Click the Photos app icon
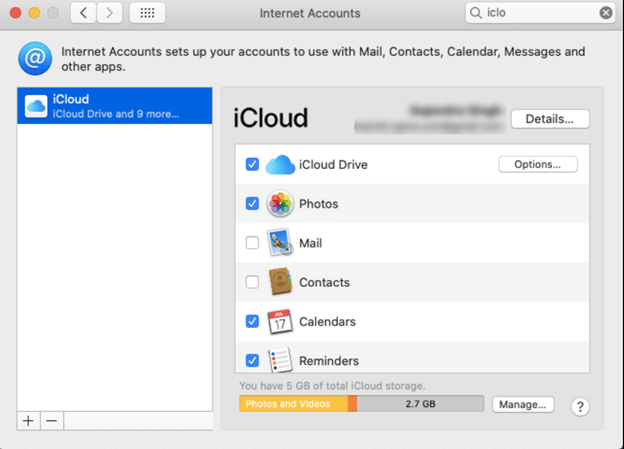The width and height of the screenshot is (624, 449). click(280, 203)
